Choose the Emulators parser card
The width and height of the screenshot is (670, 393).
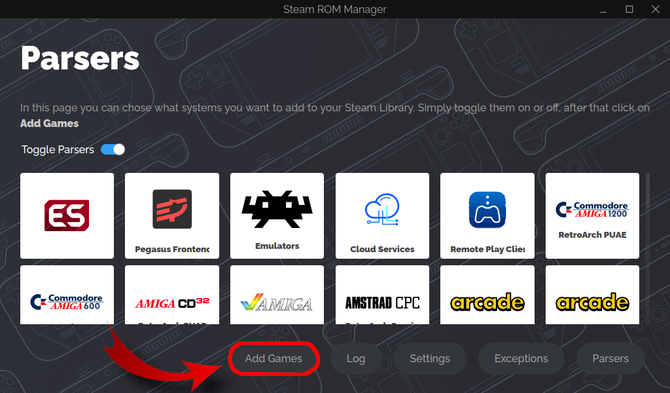coord(277,216)
